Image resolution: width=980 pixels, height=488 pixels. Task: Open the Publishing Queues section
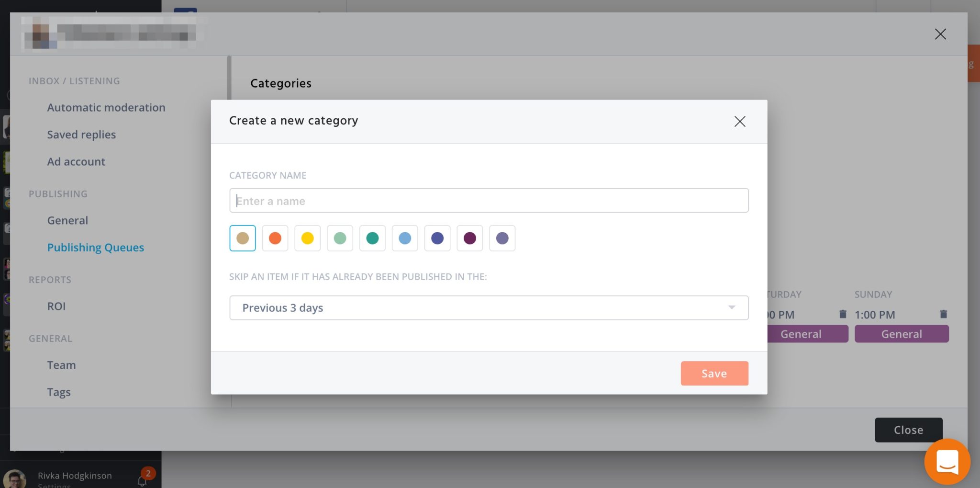96,248
